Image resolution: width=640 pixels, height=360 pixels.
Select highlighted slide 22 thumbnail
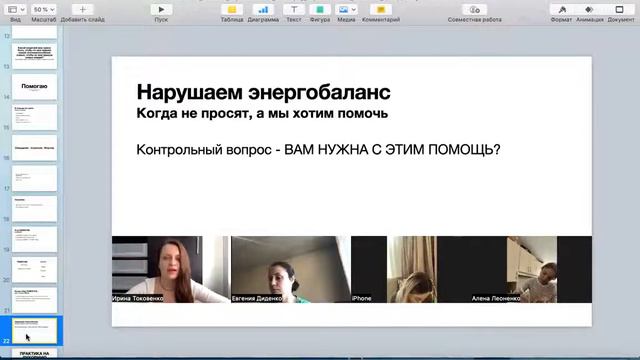click(x=34, y=331)
